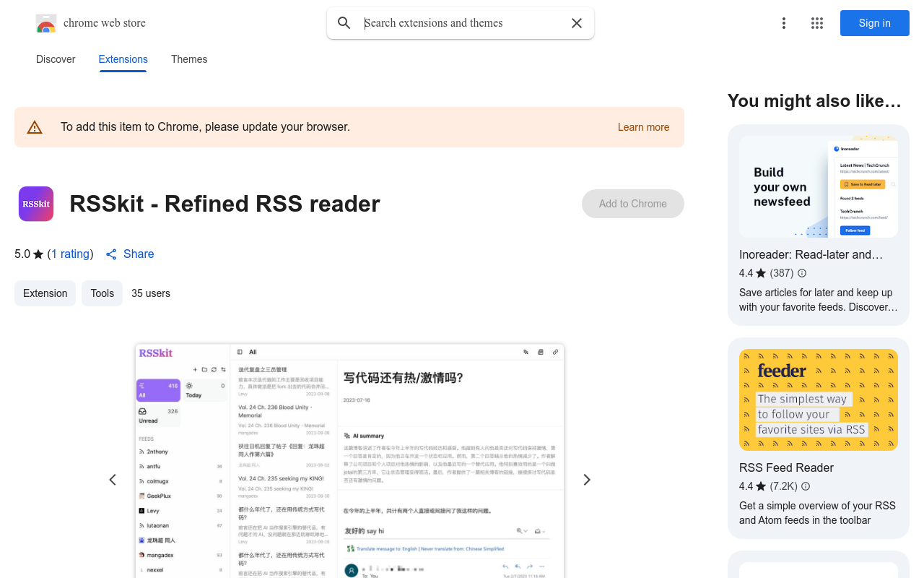Click the RSSkit extension icon
The height and width of the screenshot is (578, 924).
36,204
